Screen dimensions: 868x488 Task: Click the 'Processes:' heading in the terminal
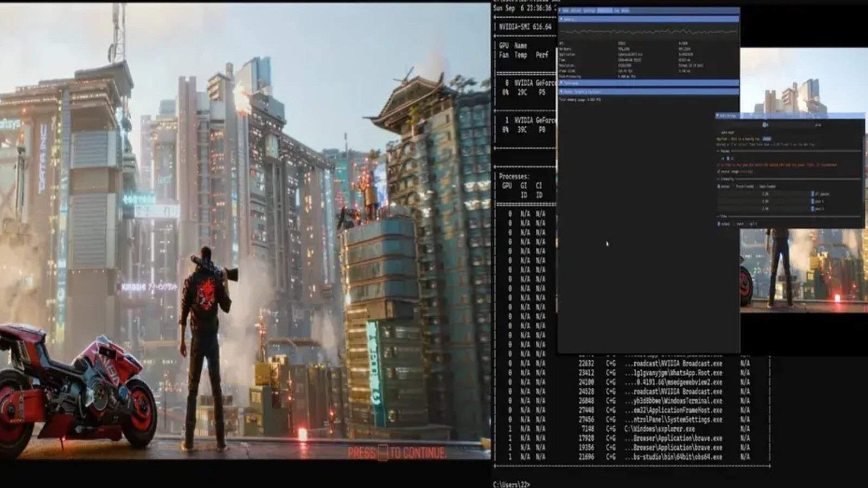coord(514,176)
